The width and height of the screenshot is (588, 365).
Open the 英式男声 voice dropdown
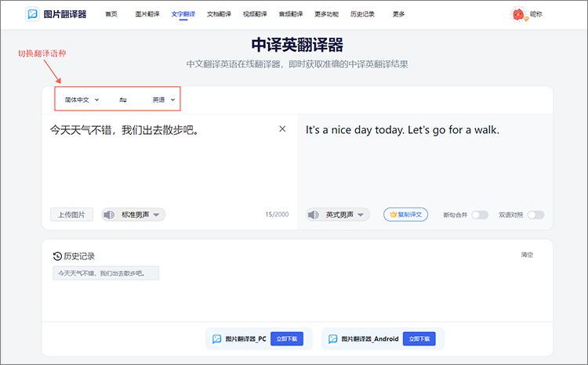point(345,215)
